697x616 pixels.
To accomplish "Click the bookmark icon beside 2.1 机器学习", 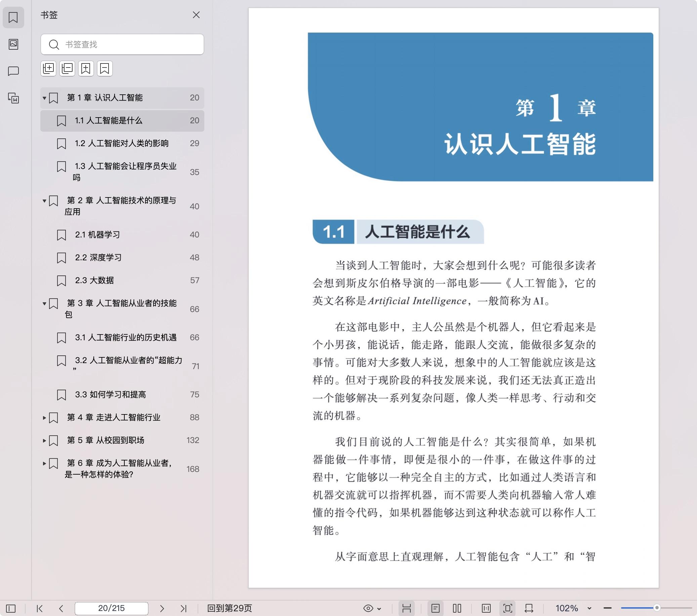I will (61, 235).
